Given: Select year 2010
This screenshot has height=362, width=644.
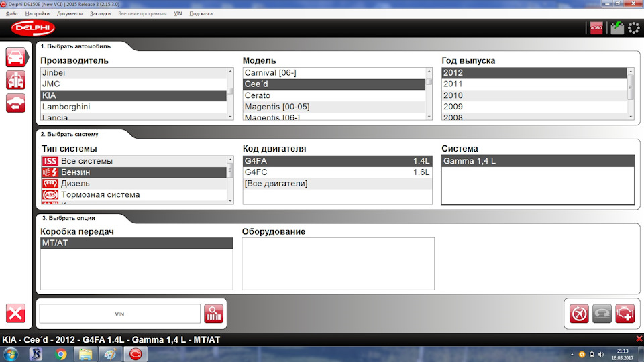Looking at the screenshot, I should [535, 95].
